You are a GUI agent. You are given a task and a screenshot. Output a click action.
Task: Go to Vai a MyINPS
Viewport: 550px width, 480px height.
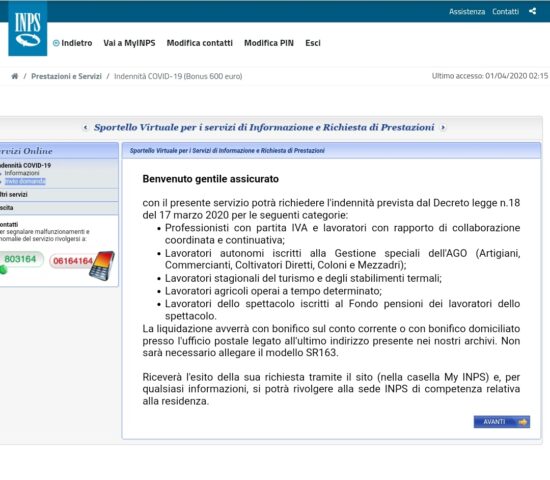(129, 43)
